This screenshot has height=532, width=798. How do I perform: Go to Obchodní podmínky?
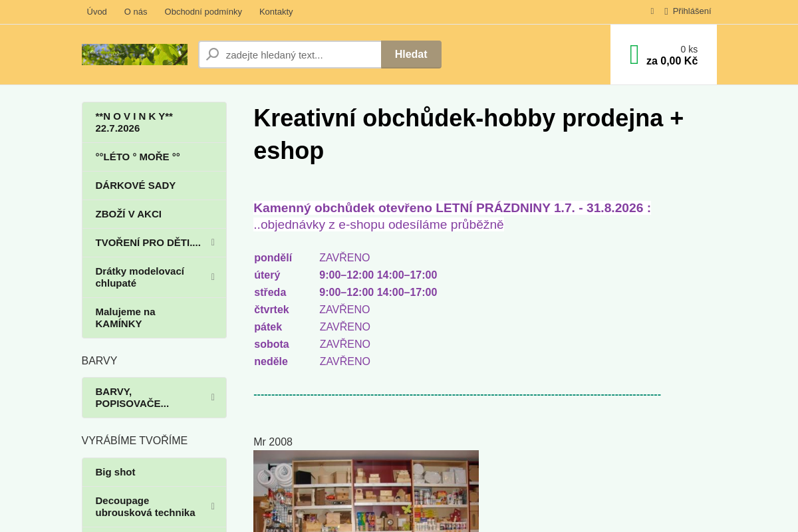203,11
